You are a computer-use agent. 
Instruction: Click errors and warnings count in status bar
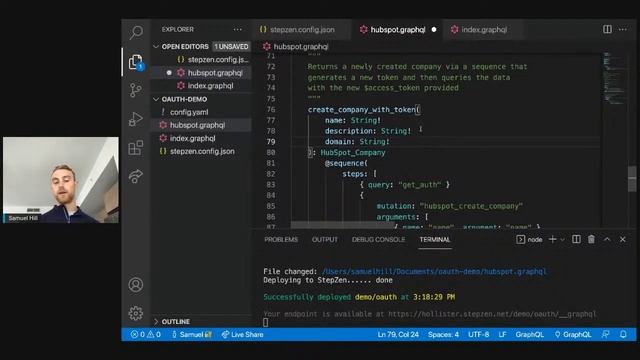click(146, 334)
